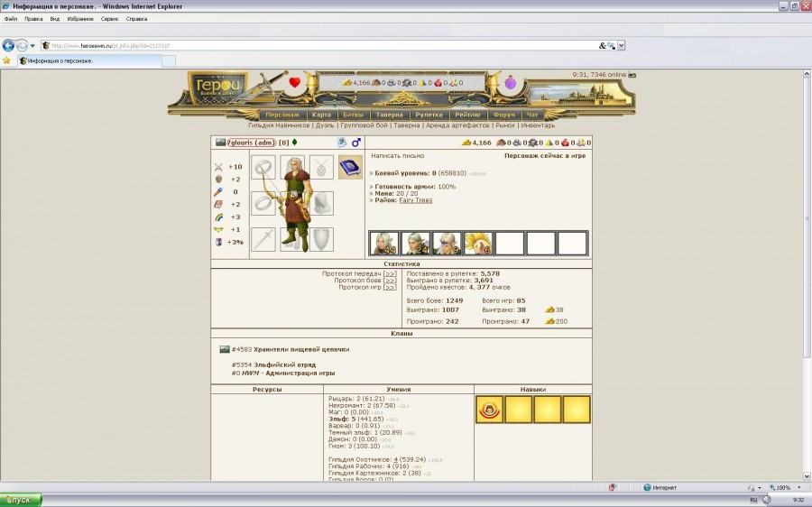The height and width of the screenshot is (507, 812).
Task: Open Протокол передач arrow link
Action: tap(390, 273)
